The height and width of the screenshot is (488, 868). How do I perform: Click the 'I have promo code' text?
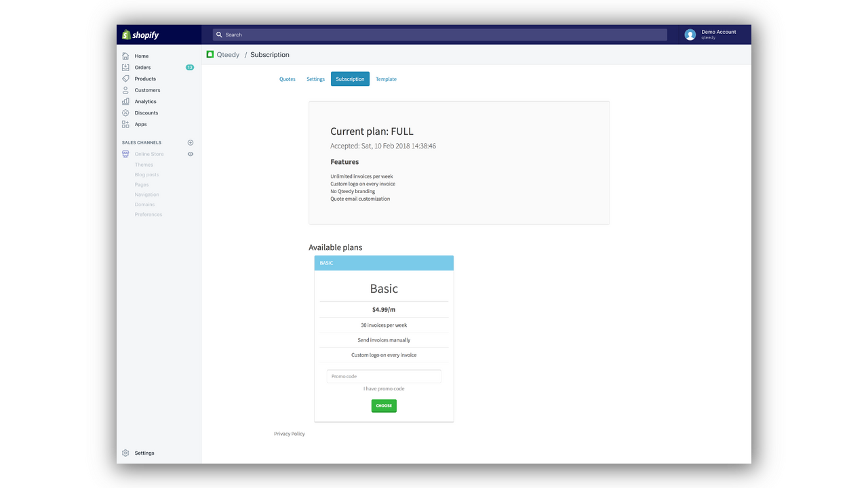(384, 388)
